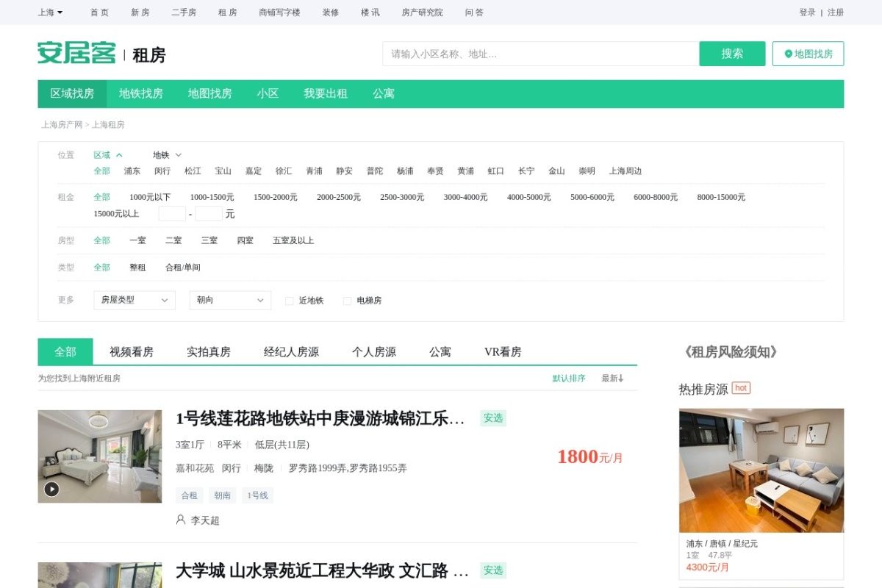The image size is (882, 588).
Task: Select rent range 15000元以上
Action: (116, 214)
